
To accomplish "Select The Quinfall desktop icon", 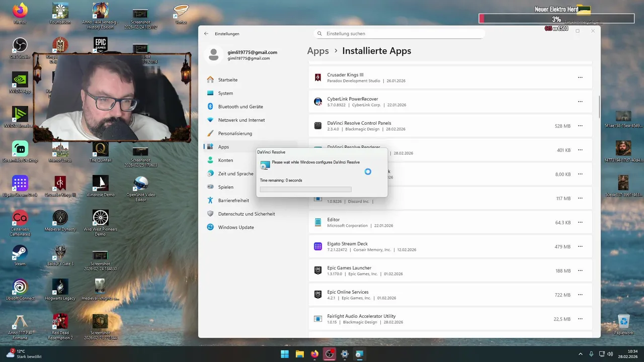I will [x=101, y=151].
